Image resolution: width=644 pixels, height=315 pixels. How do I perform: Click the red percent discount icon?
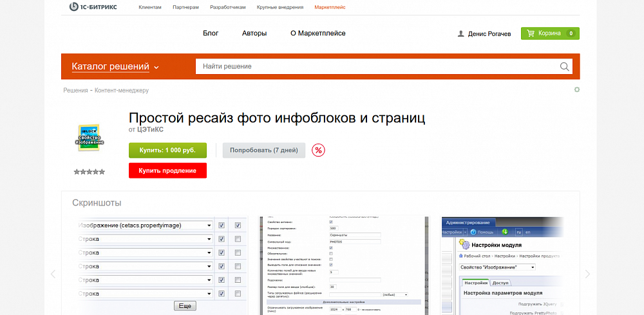pyautogui.click(x=318, y=150)
